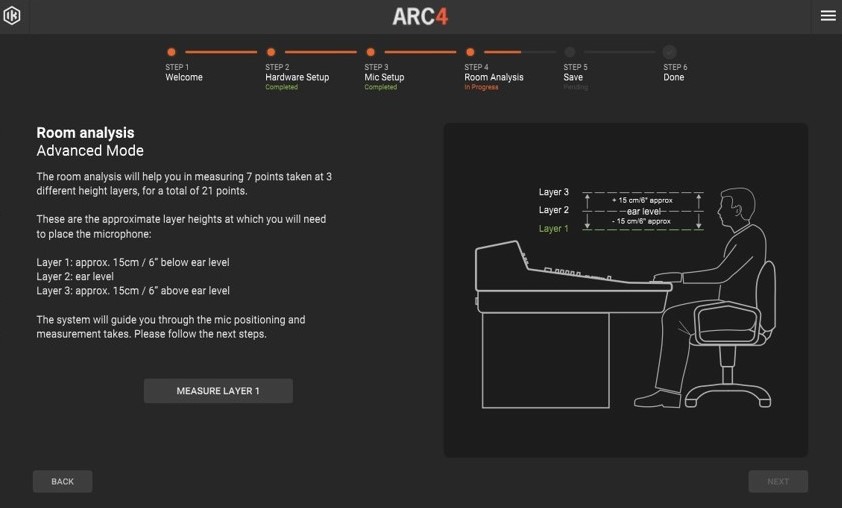Image resolution: width=842 pixels, height=508 pixels.
Task: Select the Step 2 Hardware Setup circle
Action: (271, 52)
